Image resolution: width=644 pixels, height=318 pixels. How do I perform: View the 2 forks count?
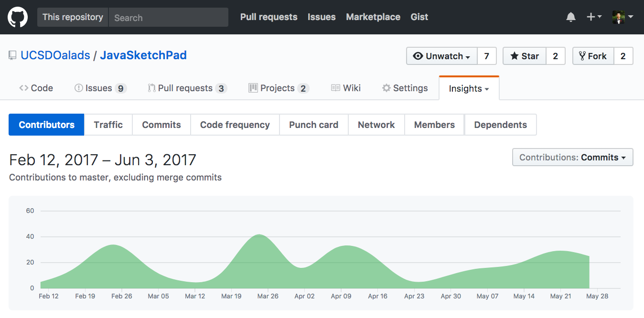tap(623, 56)
